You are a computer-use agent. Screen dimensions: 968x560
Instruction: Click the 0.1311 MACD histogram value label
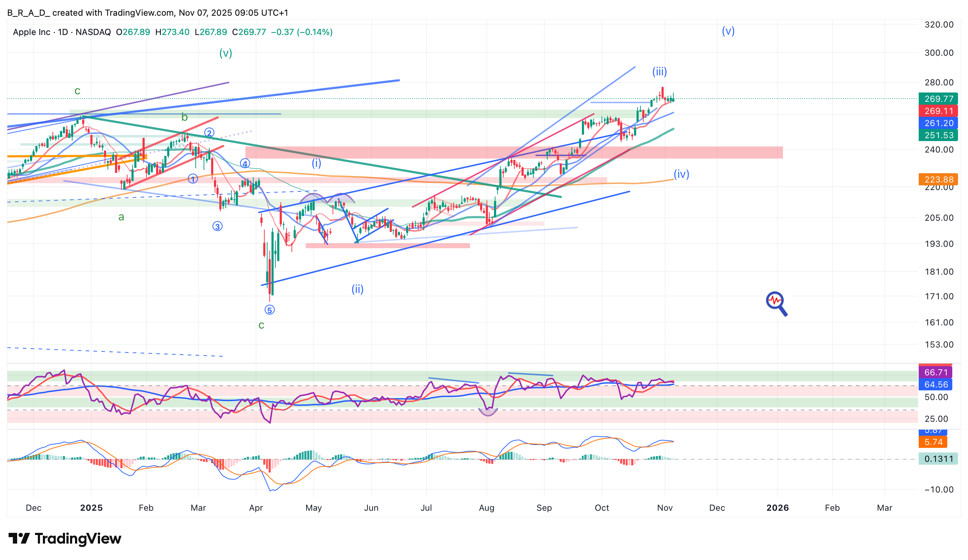pyautogui.click(x=938, y=459)
